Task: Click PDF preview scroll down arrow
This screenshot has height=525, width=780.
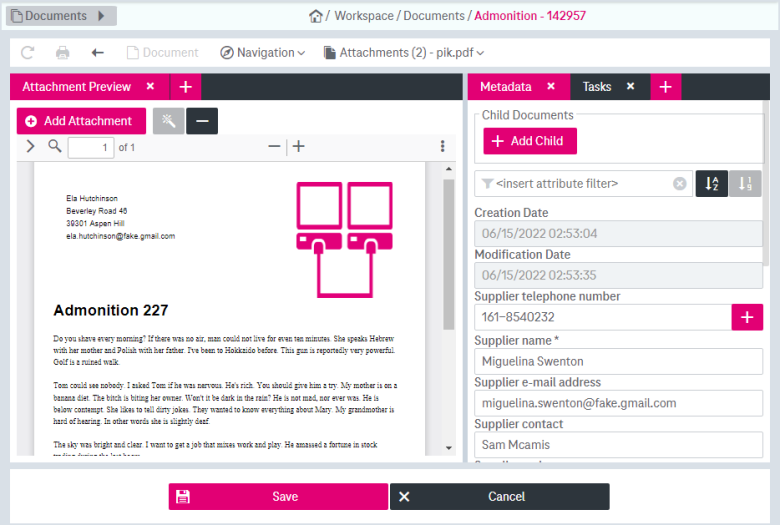Action: point(449,448)
